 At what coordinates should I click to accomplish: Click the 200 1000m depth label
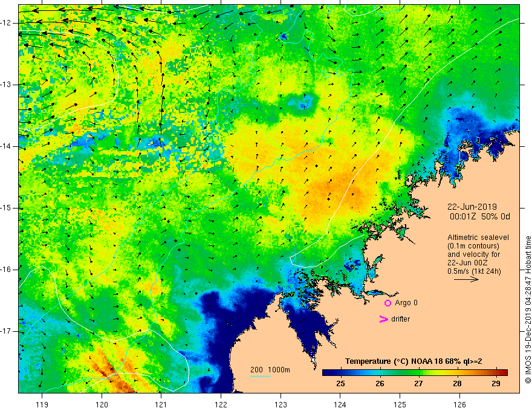click(x=270, y=370)
